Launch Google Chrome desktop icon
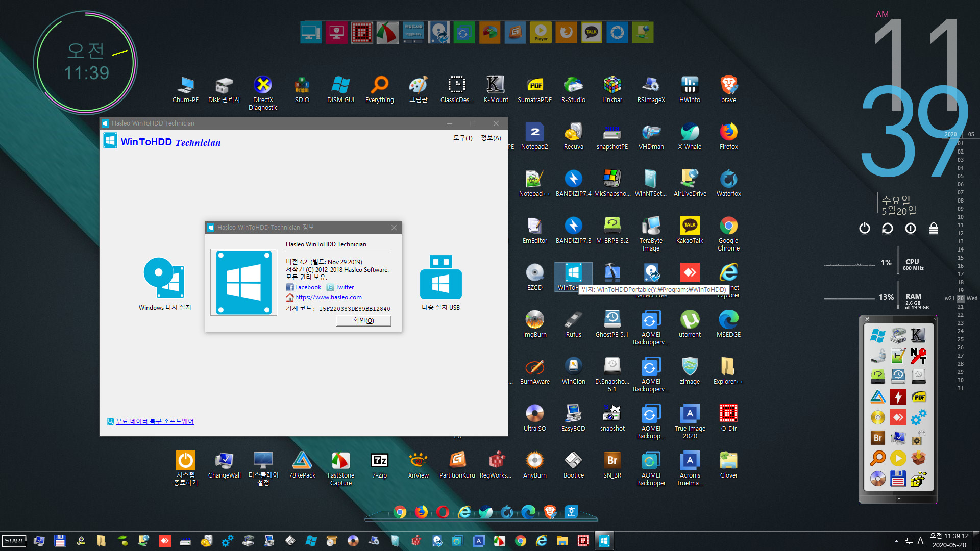 728,234
